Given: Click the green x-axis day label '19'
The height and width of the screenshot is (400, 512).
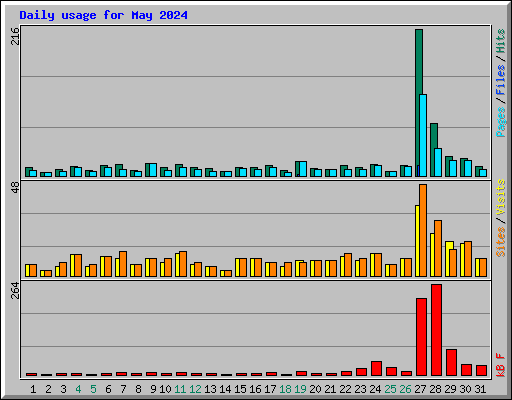Looking at the screenshot, I should [300, 389].
